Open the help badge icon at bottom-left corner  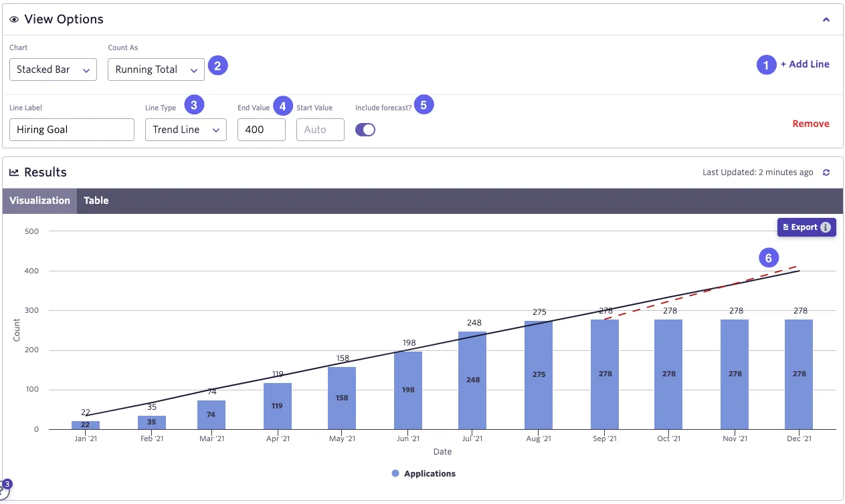click(x=5, y=487)
